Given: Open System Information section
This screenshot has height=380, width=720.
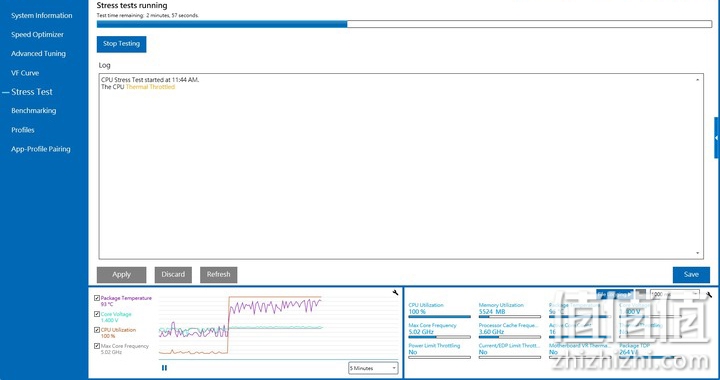Looking at the screenshot, I should [42, 16].
